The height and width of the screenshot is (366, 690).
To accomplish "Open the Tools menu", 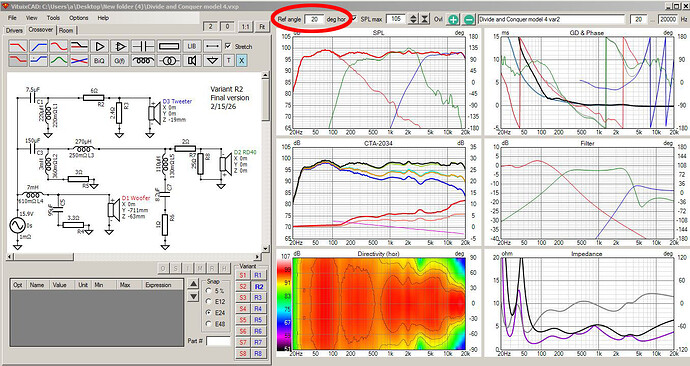I will tap(53, 18).
